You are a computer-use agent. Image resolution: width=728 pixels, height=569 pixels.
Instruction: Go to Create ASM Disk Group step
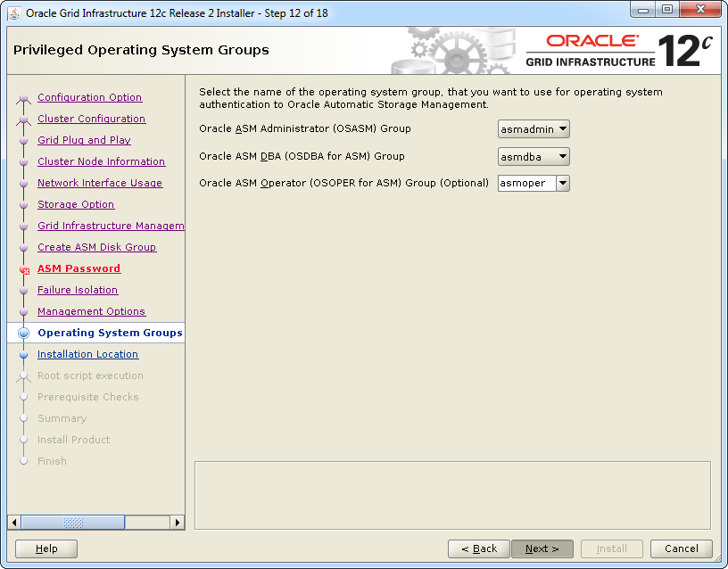point(96,247)
